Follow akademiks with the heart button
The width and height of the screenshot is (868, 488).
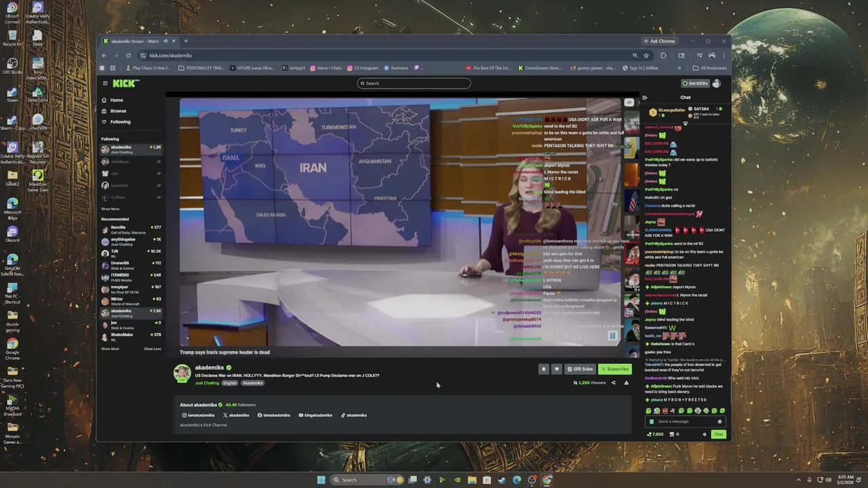click(557, 369)
